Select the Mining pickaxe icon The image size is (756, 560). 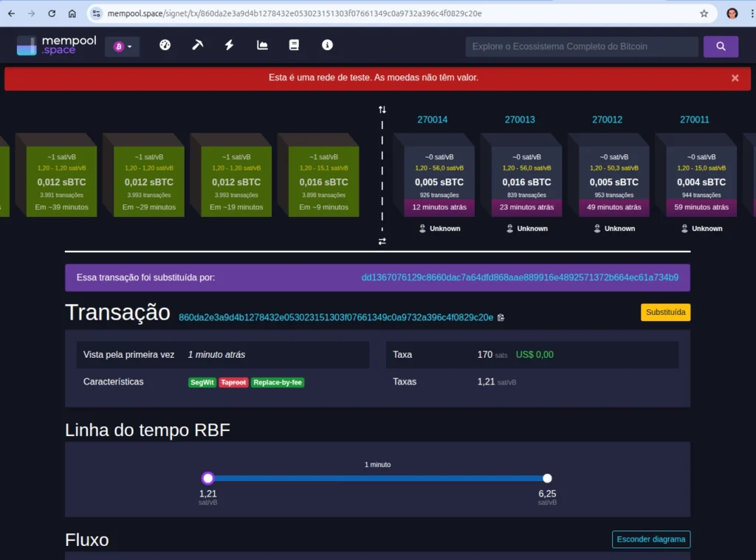(x=197, y=45)
